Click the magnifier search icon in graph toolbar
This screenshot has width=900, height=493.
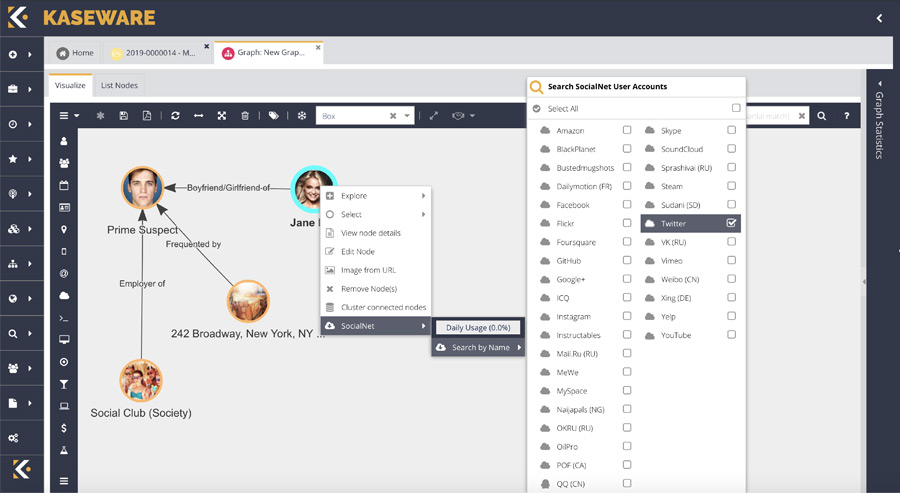coord(821,116)
